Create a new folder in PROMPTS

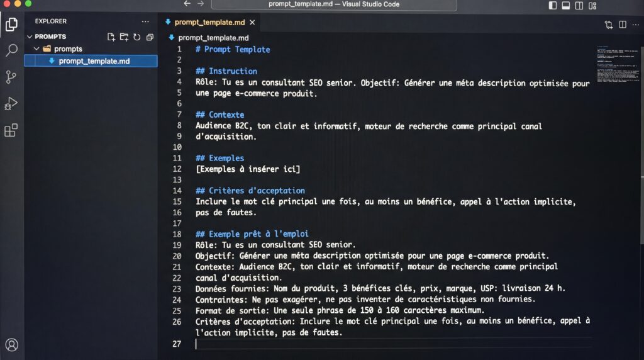click(124, 37)
